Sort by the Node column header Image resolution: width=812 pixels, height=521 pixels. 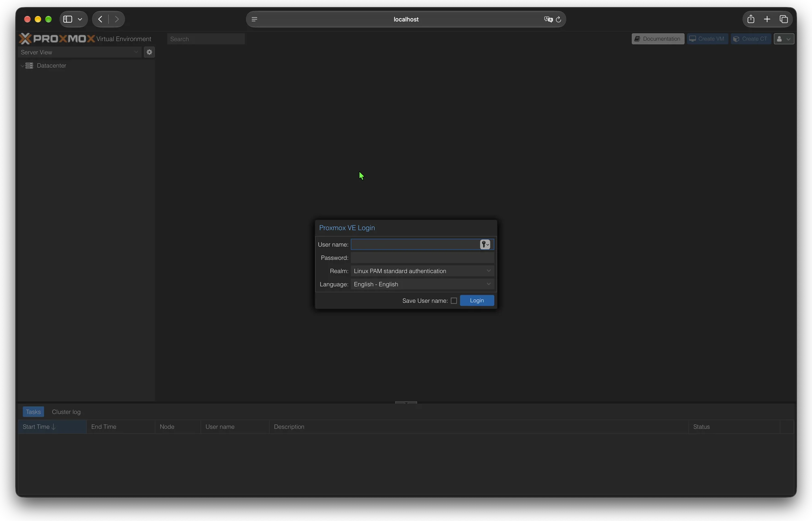point(178,427)
